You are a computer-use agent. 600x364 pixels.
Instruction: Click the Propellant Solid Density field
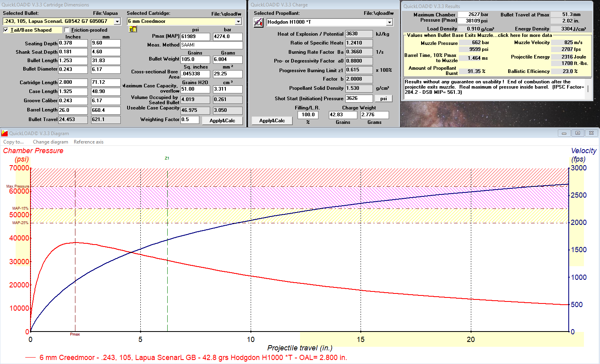coord(359,88)
